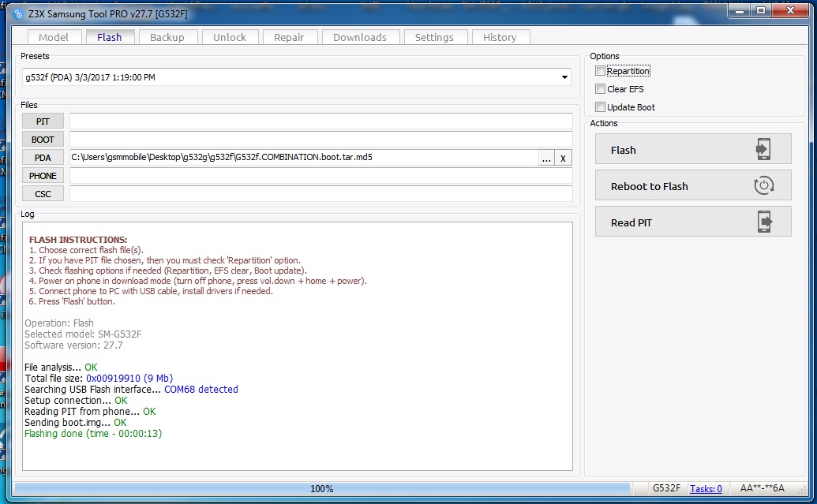Click the PHONE file path field
This screenshot has width=817, height=504.
click(321, 176)
